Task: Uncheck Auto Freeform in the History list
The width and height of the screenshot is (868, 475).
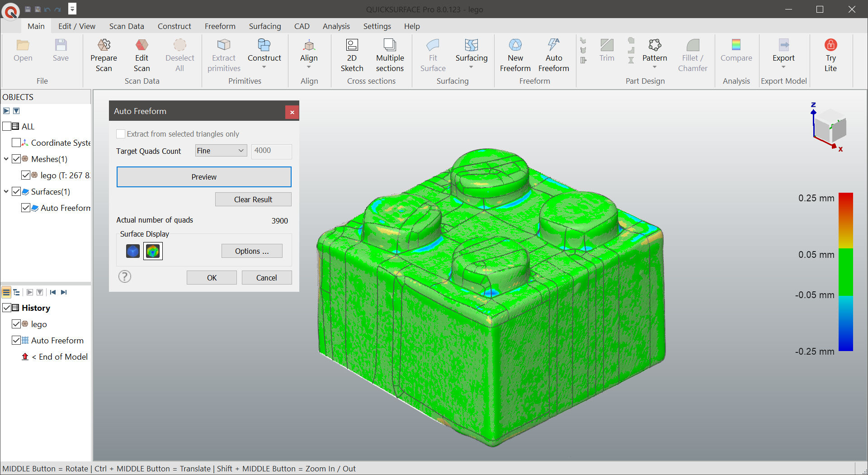Action: [x=16, y=340]
